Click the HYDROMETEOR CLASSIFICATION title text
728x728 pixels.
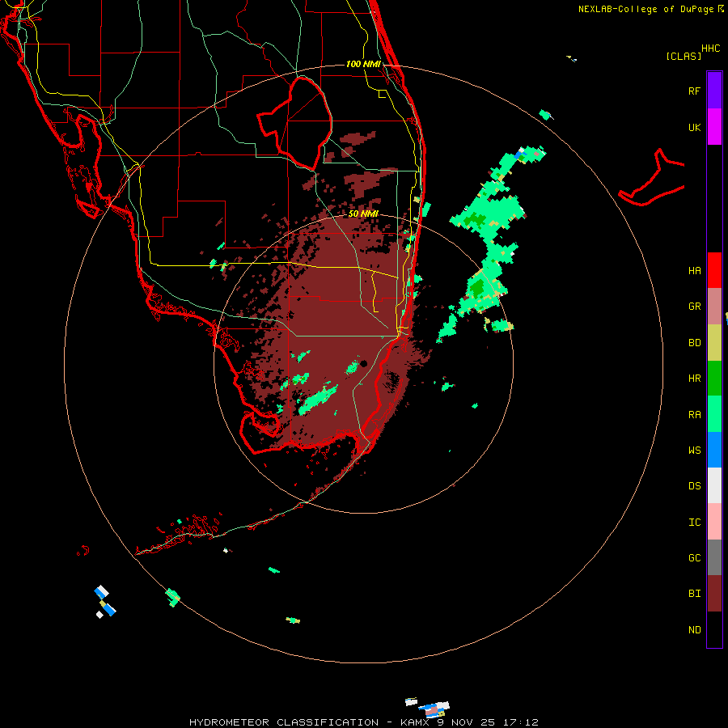(284, 722)
